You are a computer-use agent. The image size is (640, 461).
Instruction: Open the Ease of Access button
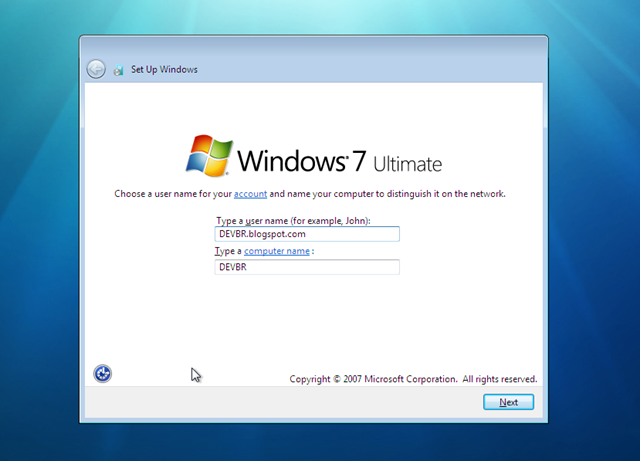pos(102,374)
